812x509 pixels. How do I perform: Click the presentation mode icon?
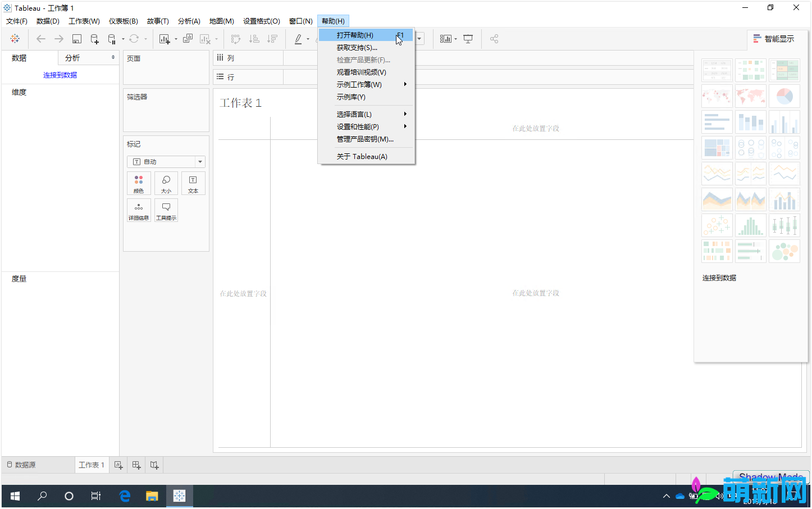(x=468, y=39)
